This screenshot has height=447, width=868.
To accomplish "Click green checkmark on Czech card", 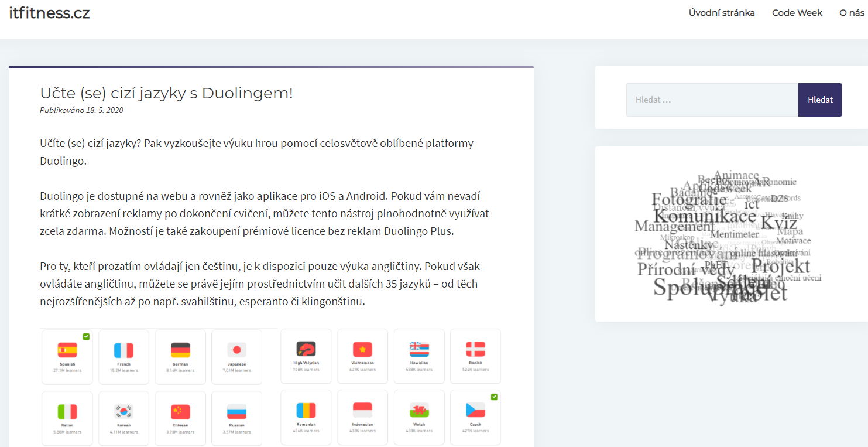I will tap(495, 397).
